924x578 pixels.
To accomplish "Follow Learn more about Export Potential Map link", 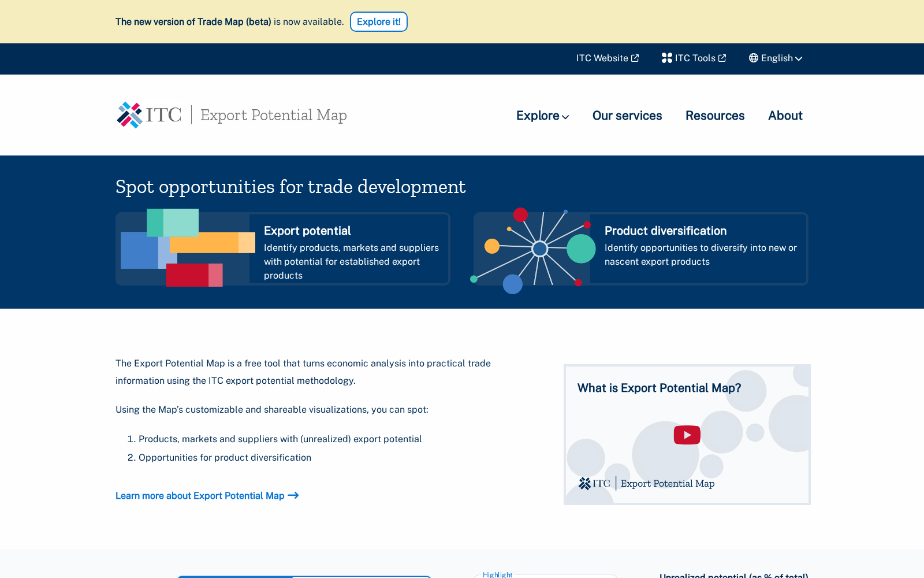I will [x=207, y=496].
